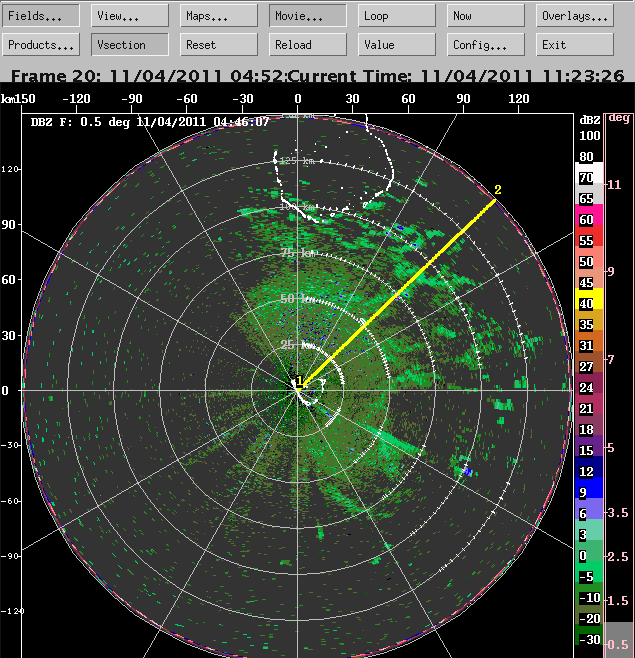Screen dimensions: 635x658
Task: Click the 50 km range ring label
Action: pyautogui.click(x=298, y=299)
